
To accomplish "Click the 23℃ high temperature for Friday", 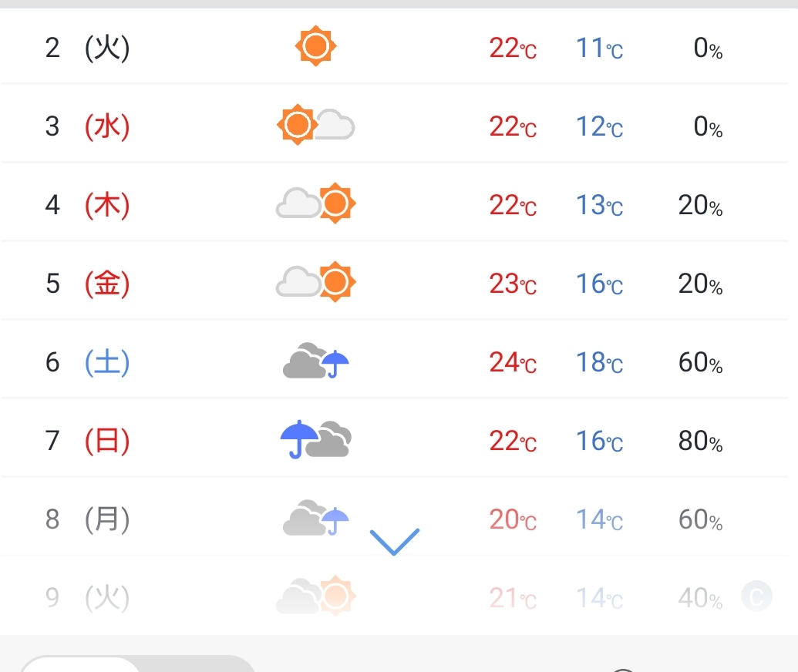I will 513,283.
